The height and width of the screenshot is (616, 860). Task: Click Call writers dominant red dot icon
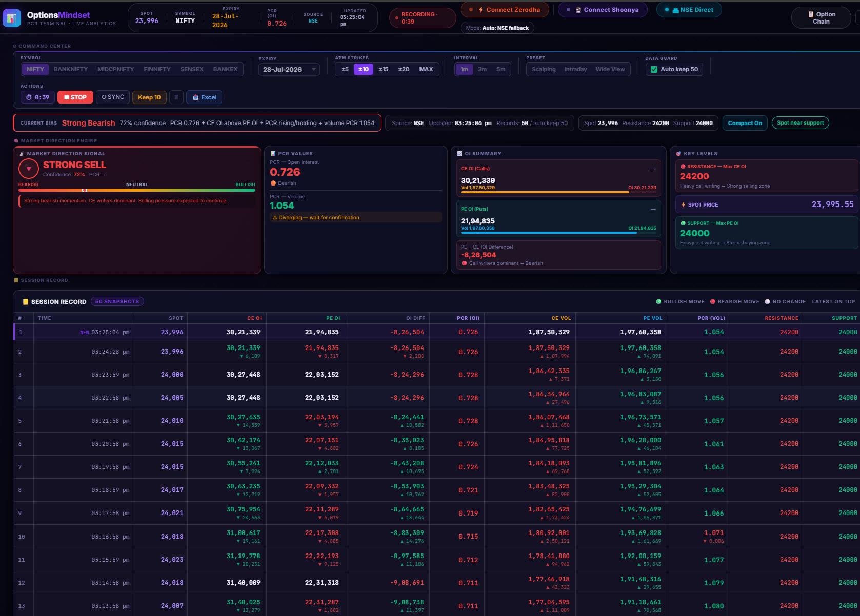(x=464, y=263)
